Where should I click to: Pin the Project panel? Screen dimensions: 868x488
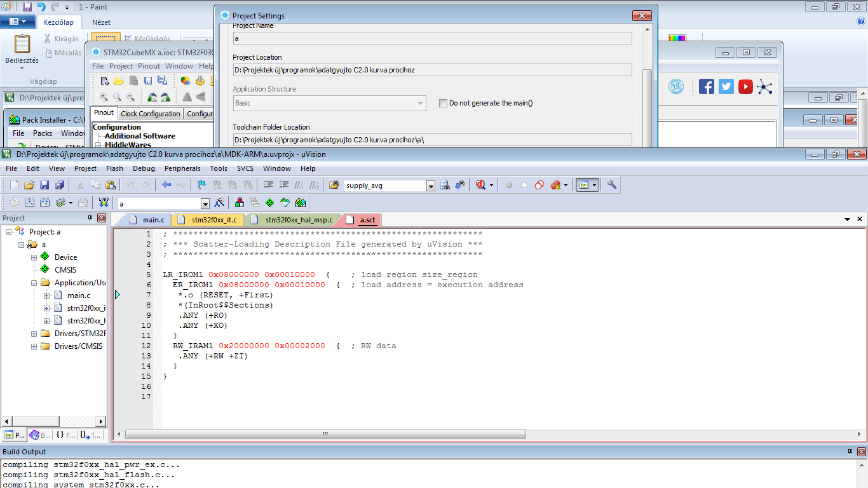pos(90,218)
